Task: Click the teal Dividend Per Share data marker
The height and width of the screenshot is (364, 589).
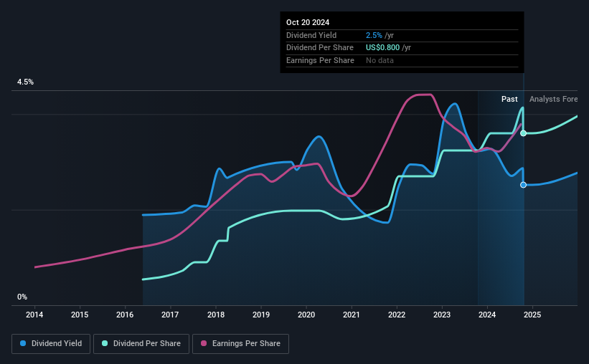Action: (x=524, y=133)
